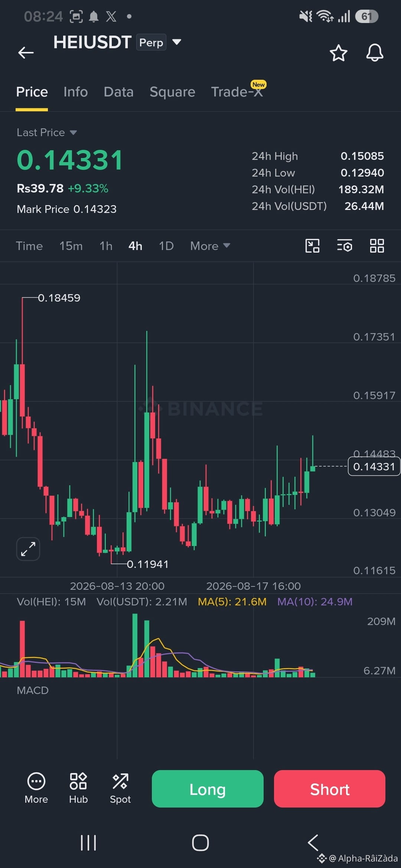Add HEIUSDT to favorites with star icon
This screenshot has height=868, width=401.
pos(338,53)
